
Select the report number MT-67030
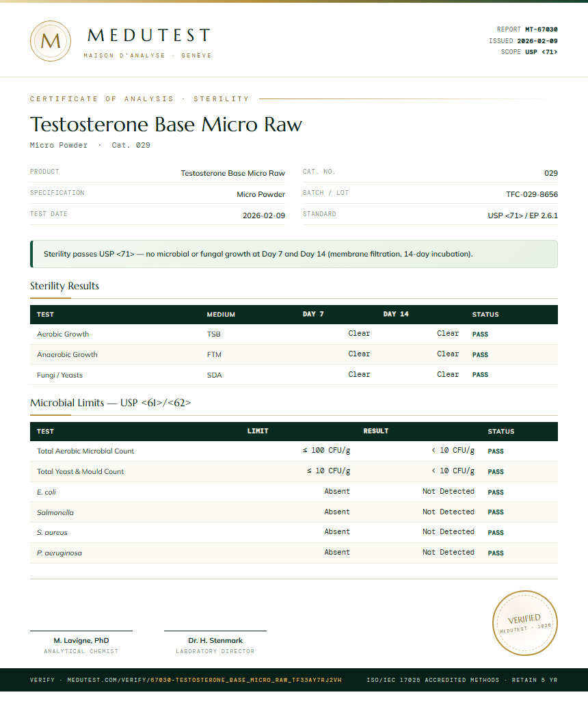(542, 29)
